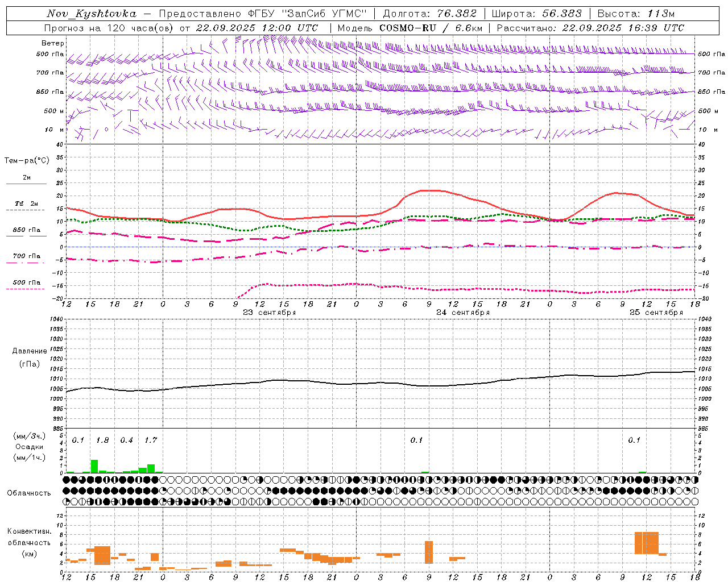The width and height of the screenshot is (728, 582).
Task: Click the '(км)' unit under convective cloudiness
Action: [29, 554]
